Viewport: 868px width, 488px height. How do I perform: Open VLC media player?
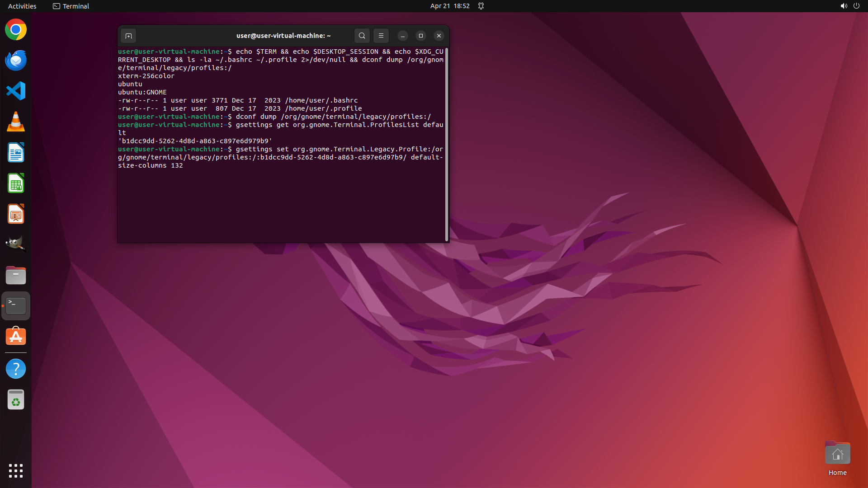pos(16,122)
